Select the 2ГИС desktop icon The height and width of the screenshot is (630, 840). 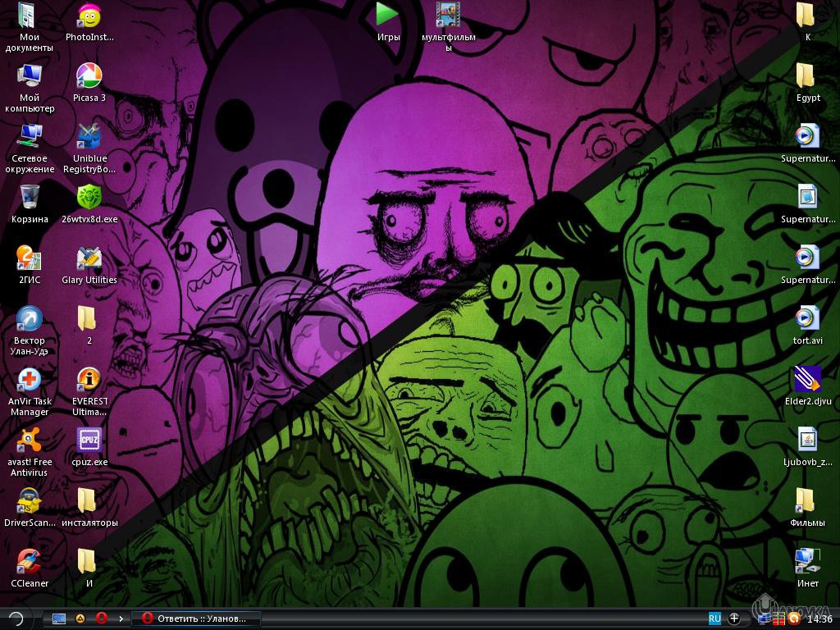(x=30, y=259)
